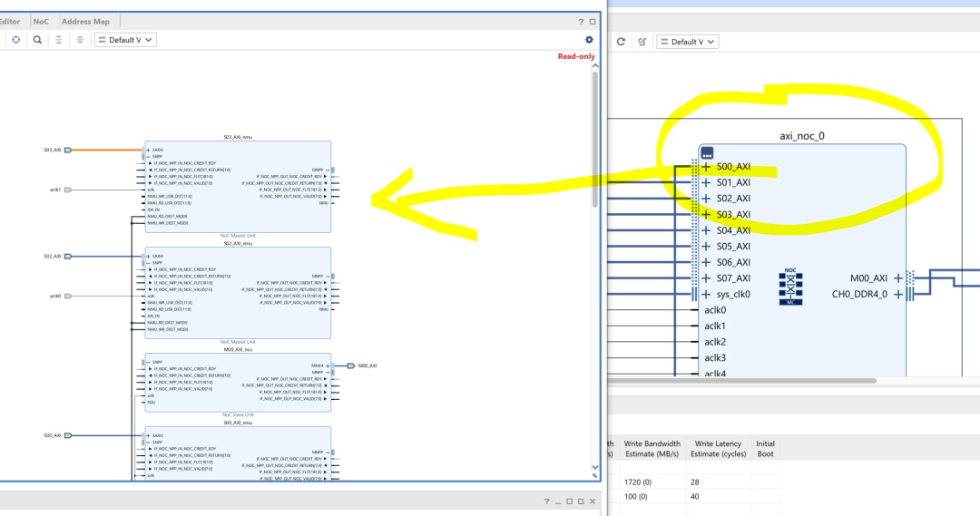Select the S03_AXI_nmu block title
This screenshot has height=516, width=980.
click(x=238, y=137)
